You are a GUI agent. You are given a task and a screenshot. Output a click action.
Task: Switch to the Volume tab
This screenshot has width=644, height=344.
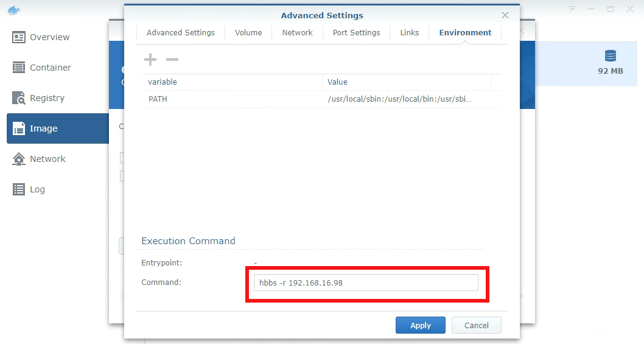[248, 33]
